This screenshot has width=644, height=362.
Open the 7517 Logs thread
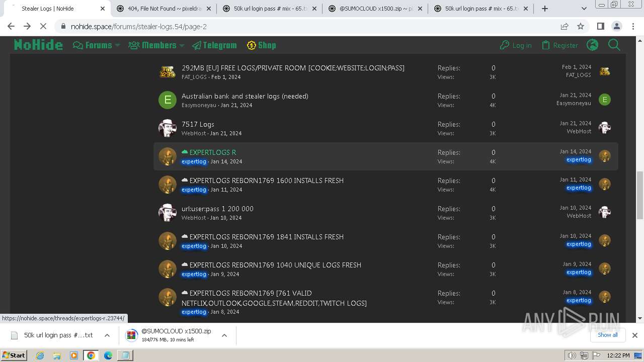point(198,124)
